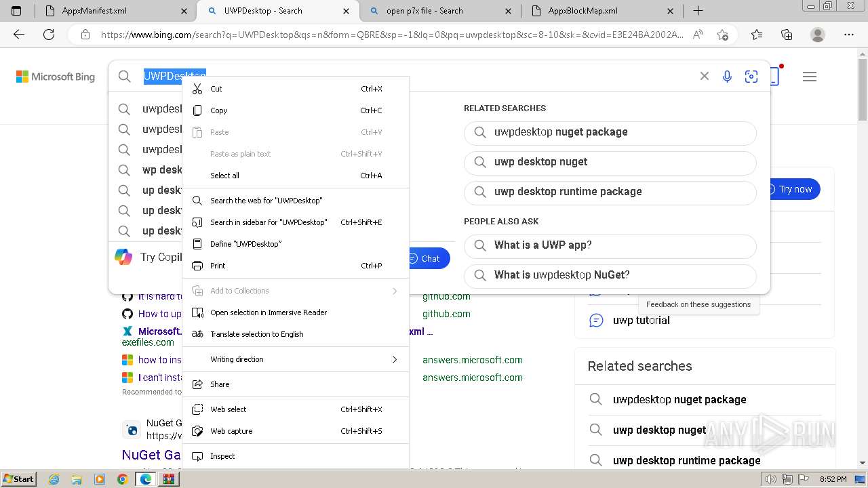
Task: Open File Explorer from the taskbar
Action: click(x=77, y=479)
